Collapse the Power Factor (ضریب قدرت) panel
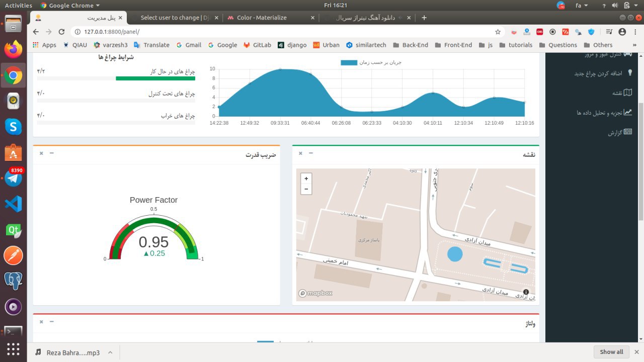644x362 pixels. pos(52,153)
